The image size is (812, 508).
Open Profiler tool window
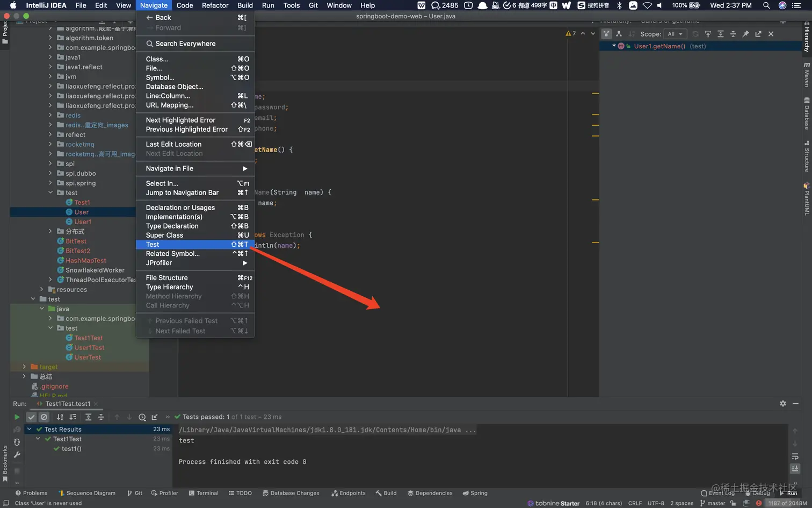tap(165, 493)
